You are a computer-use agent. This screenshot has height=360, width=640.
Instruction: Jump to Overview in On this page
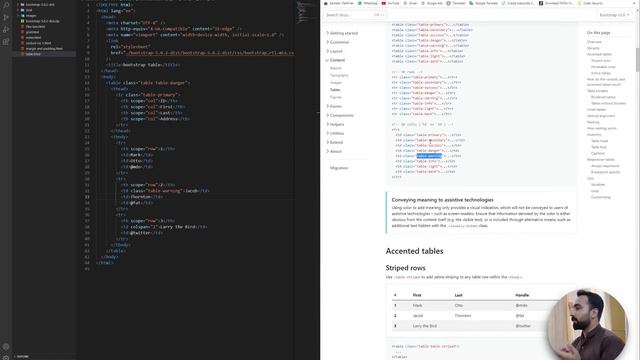click(594, 42)
